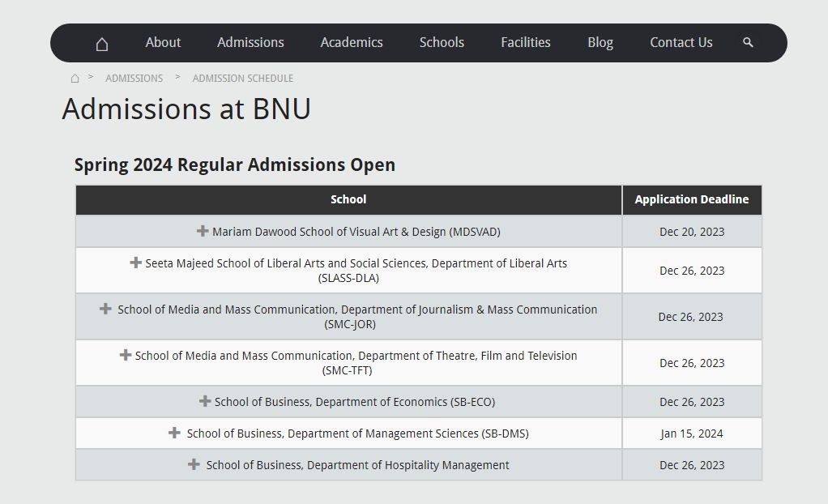Open the Admissions menu in the navigation bar

pos(250,42)
